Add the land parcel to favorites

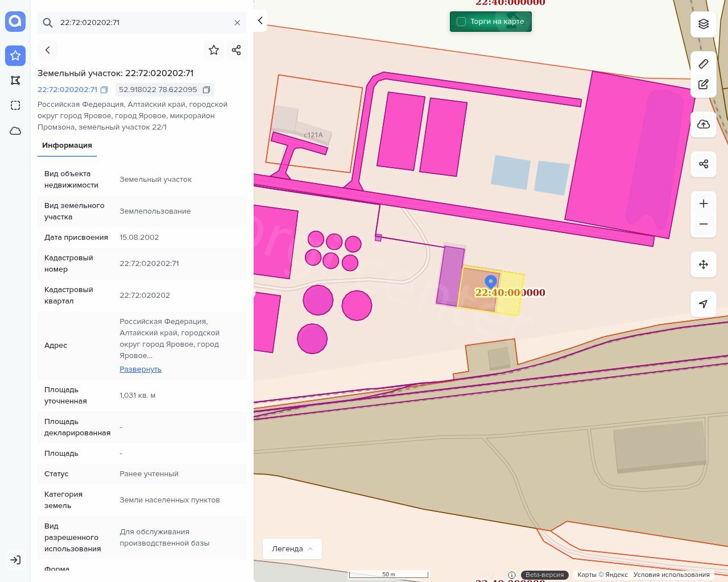point(214,50)
